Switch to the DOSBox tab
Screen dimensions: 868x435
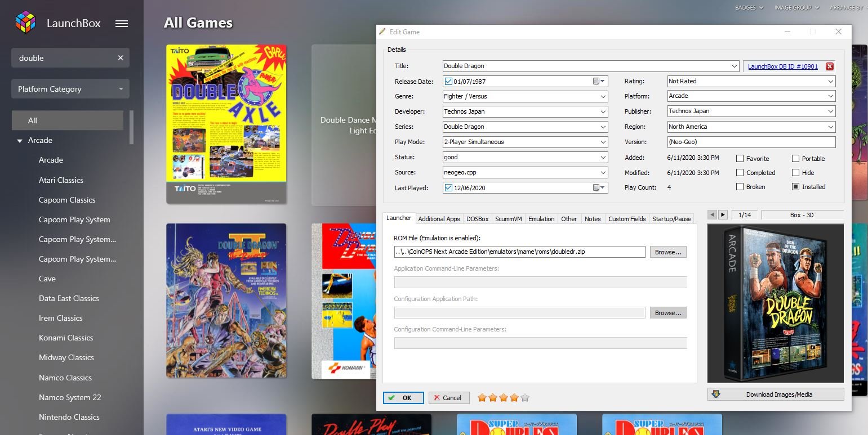477,219
